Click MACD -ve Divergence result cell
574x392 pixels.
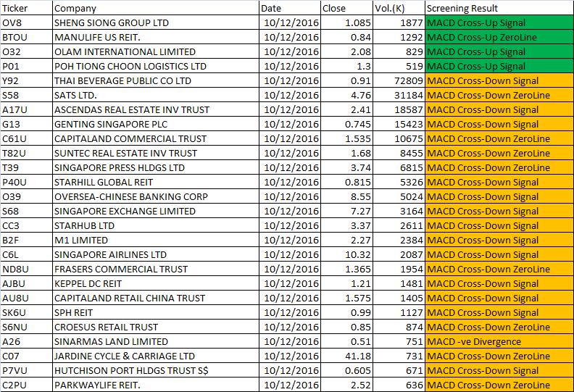(x=499, y=341)
